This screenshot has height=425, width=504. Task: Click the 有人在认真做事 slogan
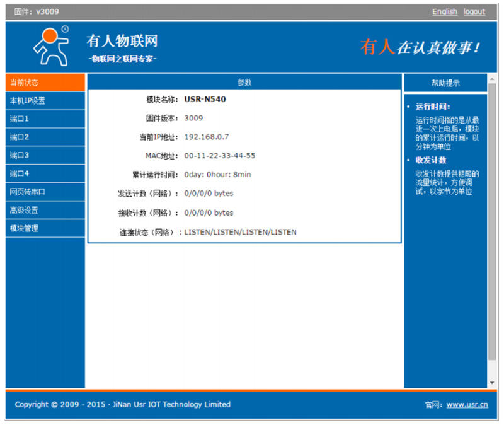[420, 48]
